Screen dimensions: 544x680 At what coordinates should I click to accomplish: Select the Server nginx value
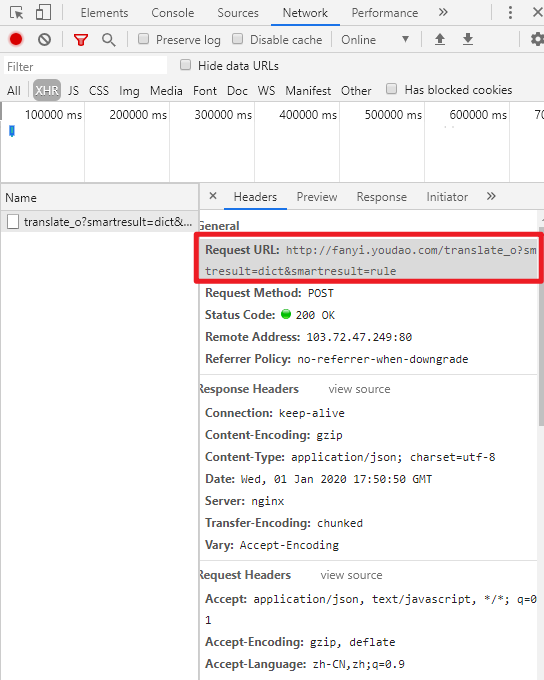[x=268, y=501]
